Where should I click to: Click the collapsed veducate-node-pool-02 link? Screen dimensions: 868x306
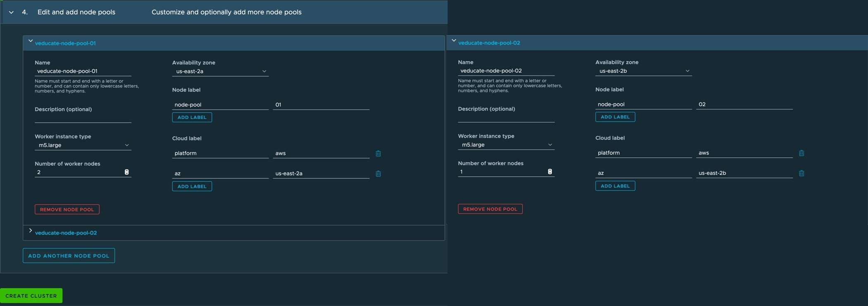point(66,233)
